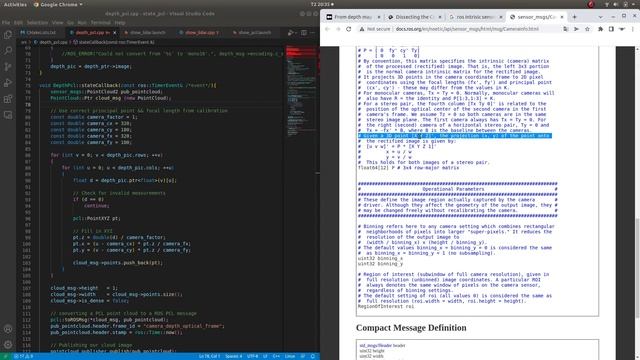Open the Remote Explorer icon in activity bar

tap(8, 115)
